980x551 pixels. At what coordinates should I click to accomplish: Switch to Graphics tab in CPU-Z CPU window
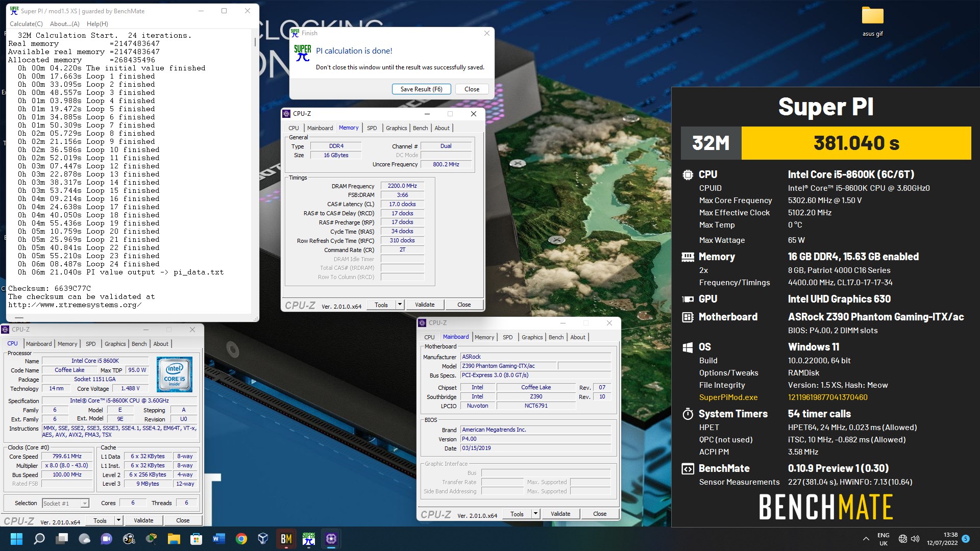point(115,344)
